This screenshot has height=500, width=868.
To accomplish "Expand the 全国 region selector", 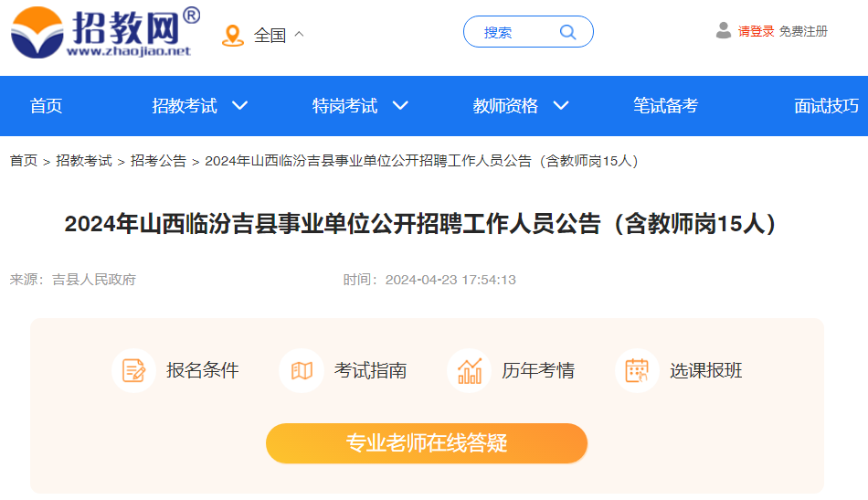I will click(x=279, y=35).
